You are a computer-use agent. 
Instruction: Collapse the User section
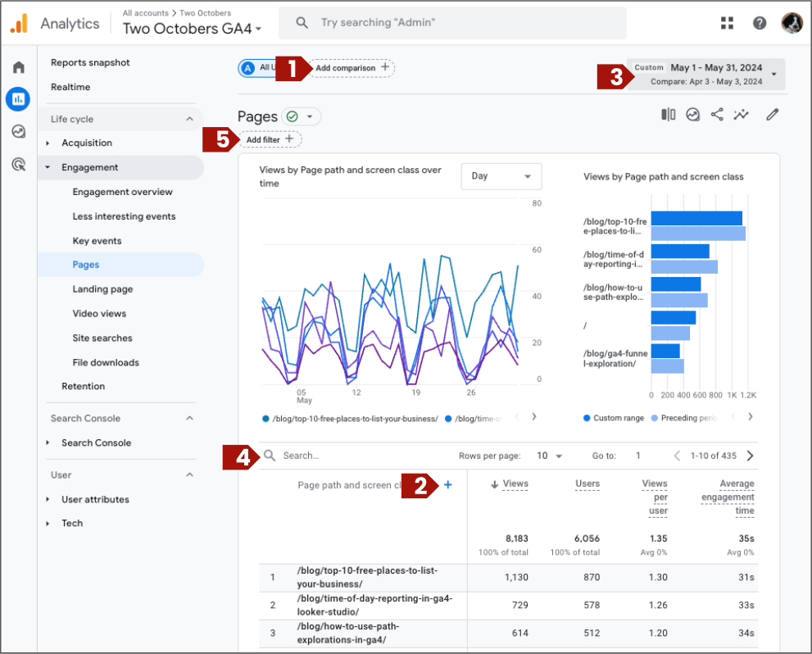click(x=189, y=475)
